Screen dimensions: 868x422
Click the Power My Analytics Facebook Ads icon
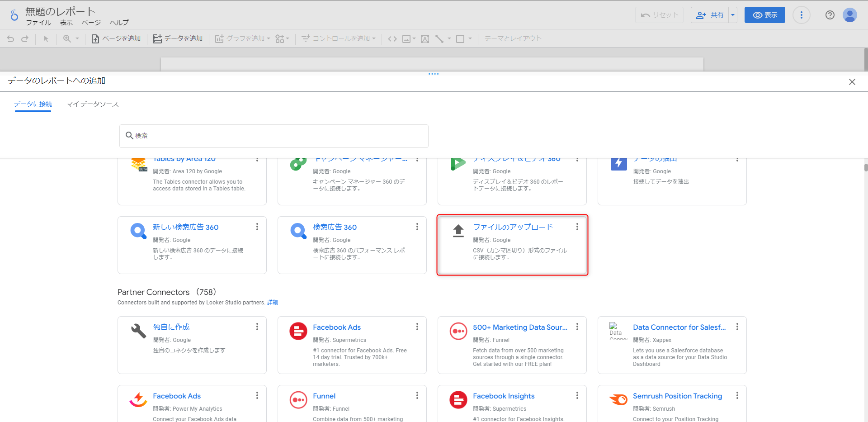(x=138, y=400)
